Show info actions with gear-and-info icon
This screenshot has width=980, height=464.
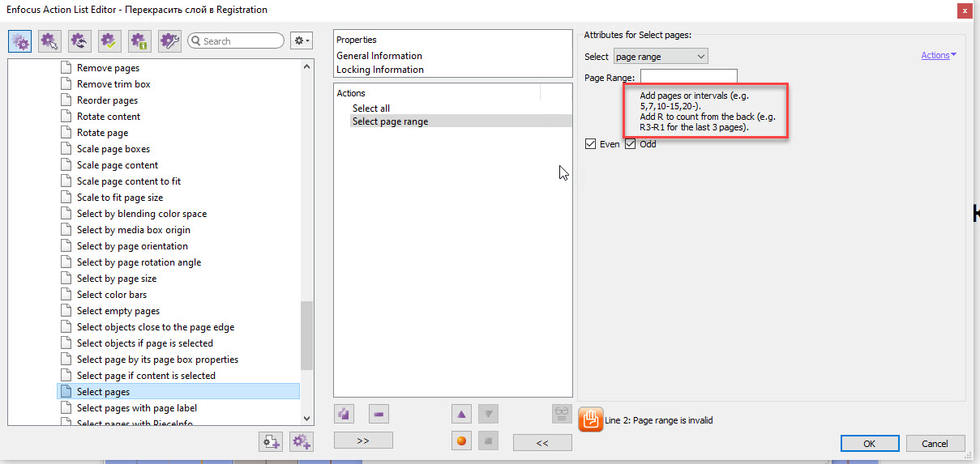139,40
